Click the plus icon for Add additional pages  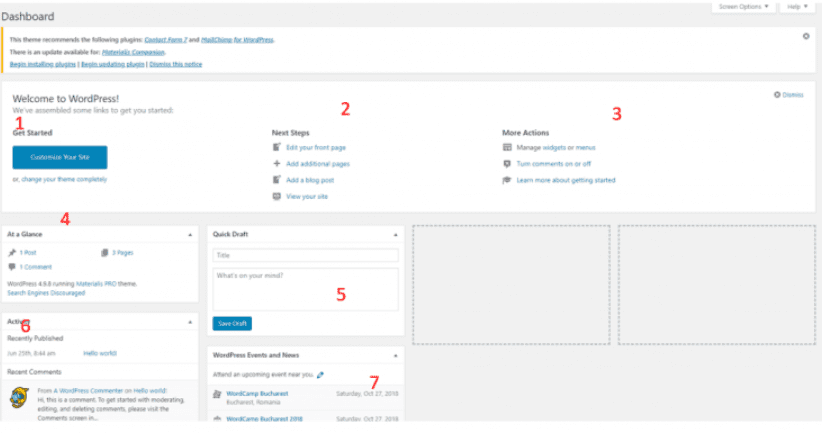(x=277, y=163)
